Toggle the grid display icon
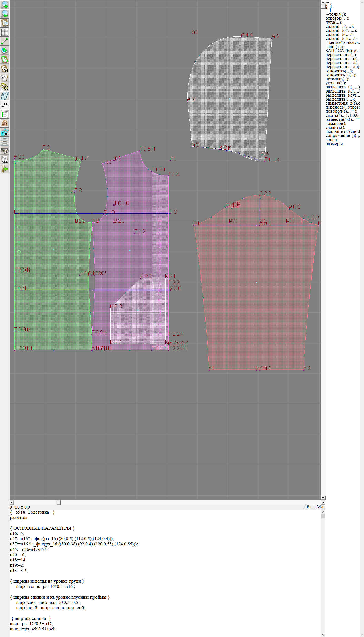The width and height of the screenshot is (364, 637). coord(5,32)
